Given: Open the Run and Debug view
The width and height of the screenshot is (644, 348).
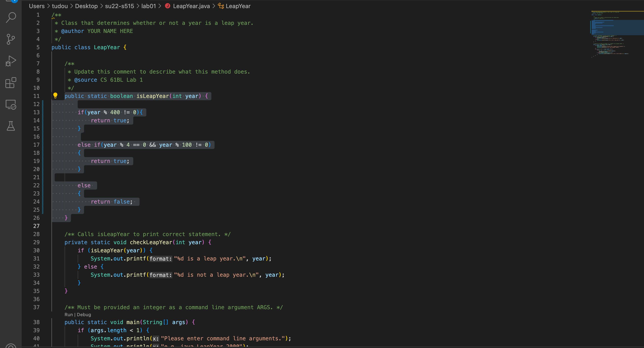Looking at the screenshot, I should point(11,61).
